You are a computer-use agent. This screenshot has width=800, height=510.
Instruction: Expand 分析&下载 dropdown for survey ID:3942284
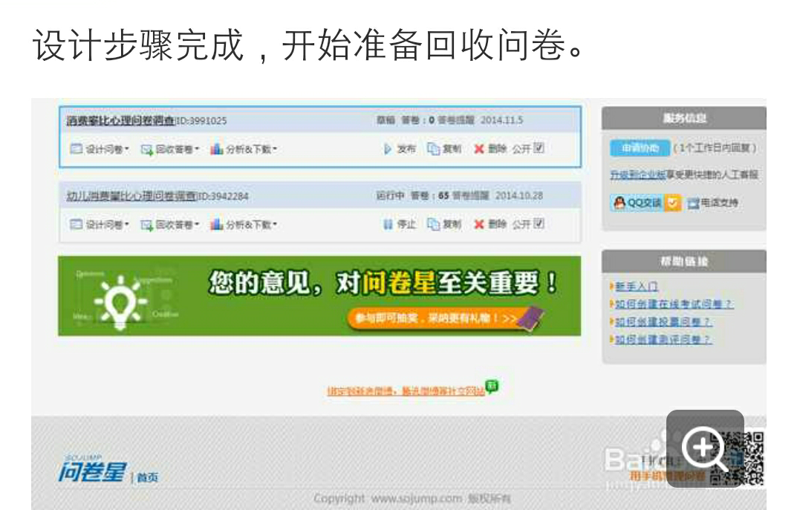click(x=244, y=224)
